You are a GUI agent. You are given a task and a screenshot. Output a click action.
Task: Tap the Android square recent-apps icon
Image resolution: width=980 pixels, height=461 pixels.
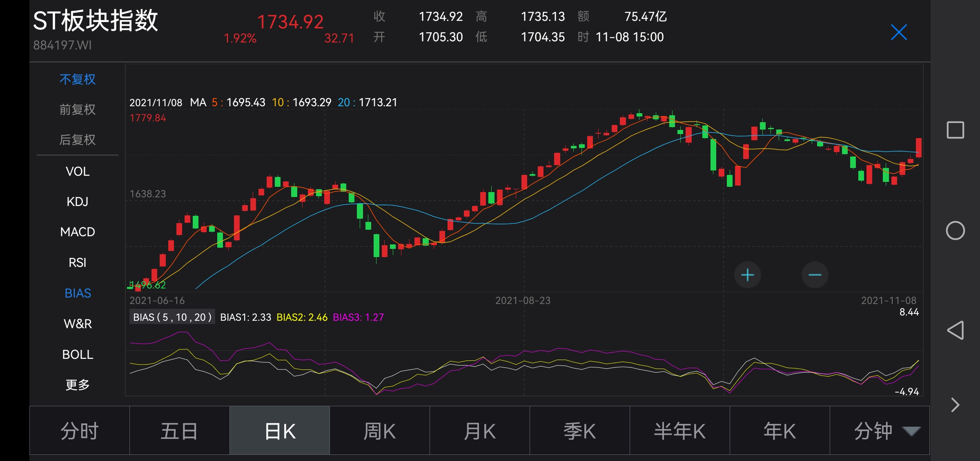pyautogui.click(x=955, y=130)
